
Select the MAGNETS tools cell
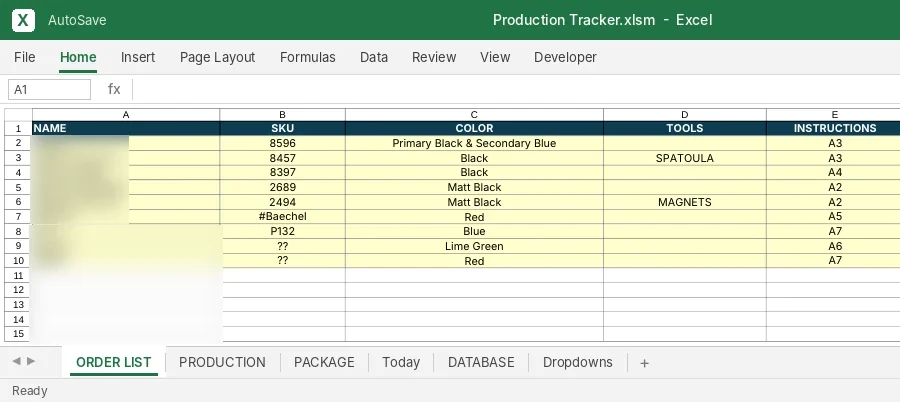pos(685,202)
